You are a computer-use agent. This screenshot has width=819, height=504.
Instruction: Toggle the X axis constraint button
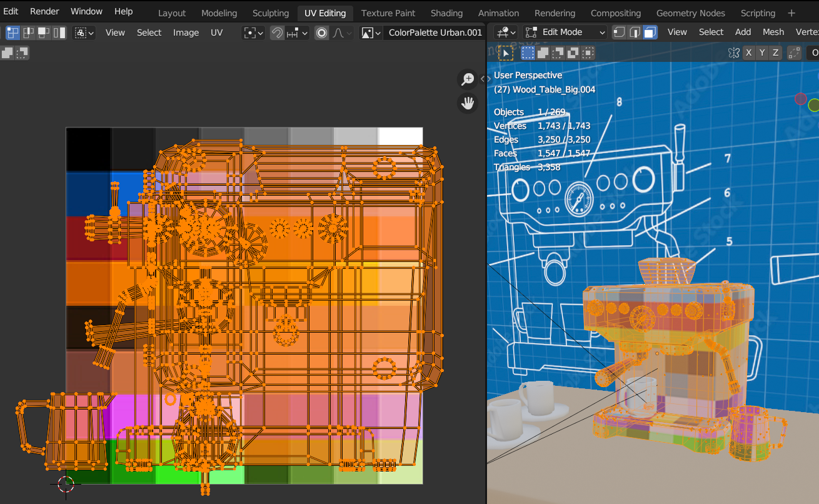click(749, 53)
